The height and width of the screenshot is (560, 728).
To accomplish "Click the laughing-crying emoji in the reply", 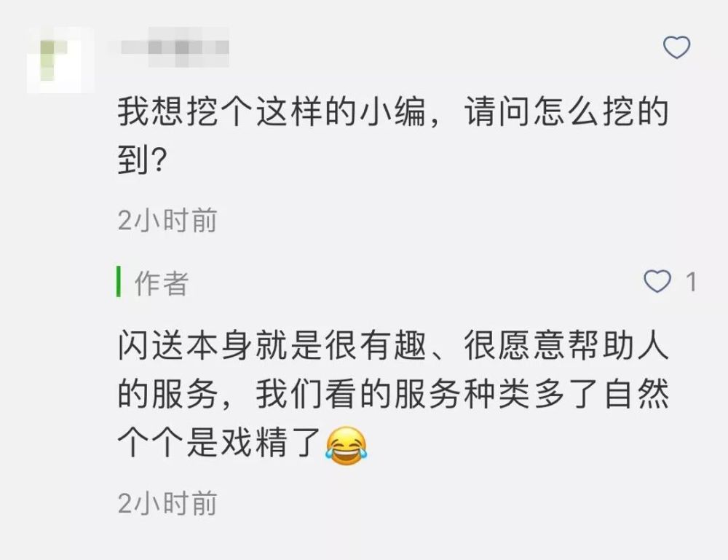I will (x=346, y=446).
